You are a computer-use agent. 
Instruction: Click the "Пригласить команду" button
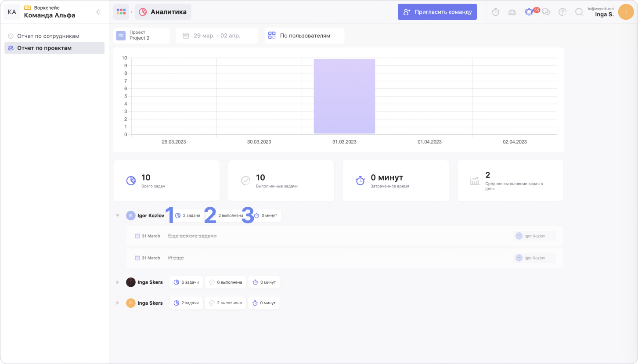pos(437,12)
